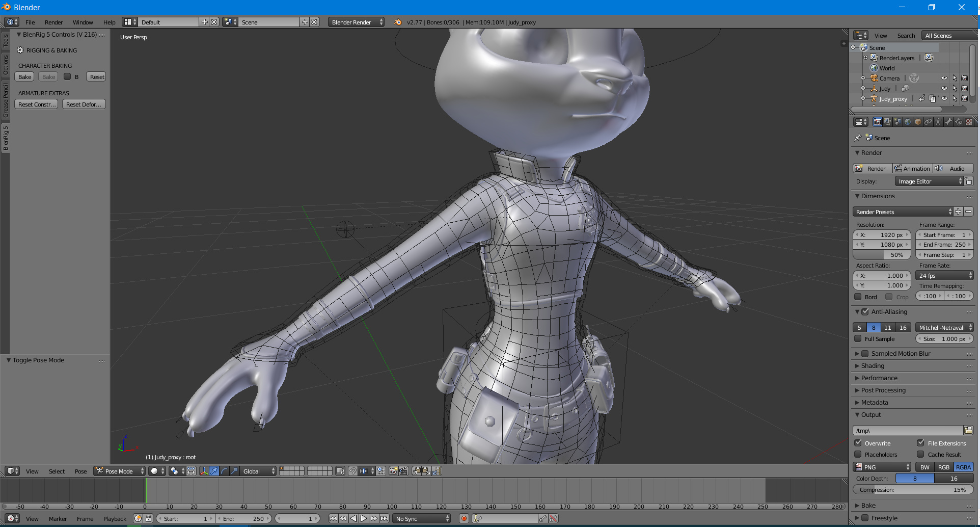980x527 pixels.
Task: Copy the current pose to buffer
Action: 416,471
